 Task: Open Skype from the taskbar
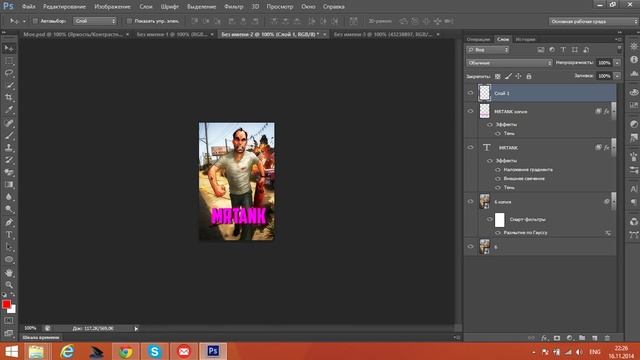click(x=155, y=351)
